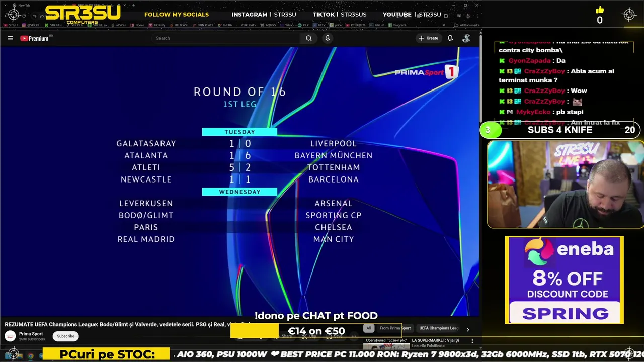
Task: Go to YouTube Premium home logo
Action: pos(35,38)
